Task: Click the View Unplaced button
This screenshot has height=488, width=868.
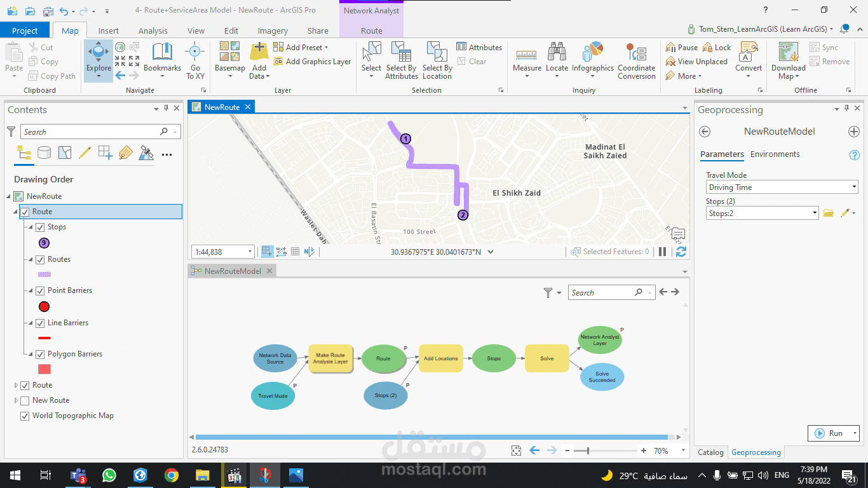Action: click(696, 62)
